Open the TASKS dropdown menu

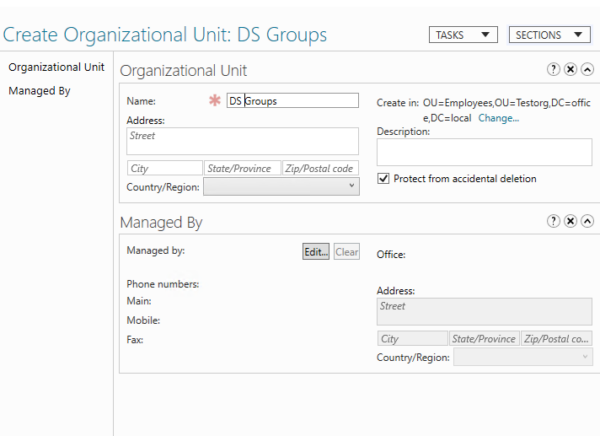coord(463,35)
